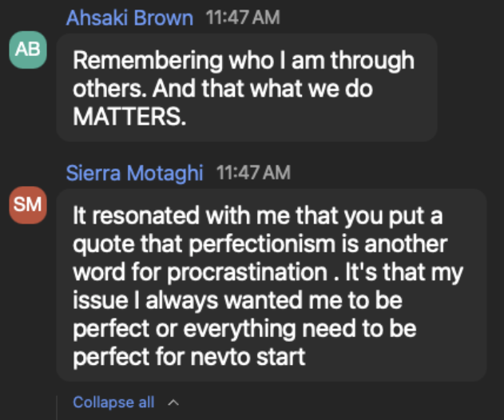Open Ahsaki Brown's profile name link

coord(129,18)
